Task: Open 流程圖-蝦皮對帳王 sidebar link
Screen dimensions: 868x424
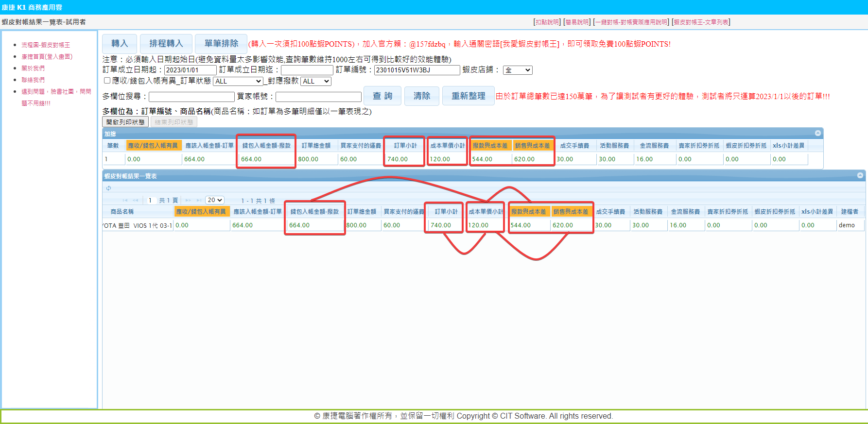Action: pyautogui.click(x=46, y=45)
